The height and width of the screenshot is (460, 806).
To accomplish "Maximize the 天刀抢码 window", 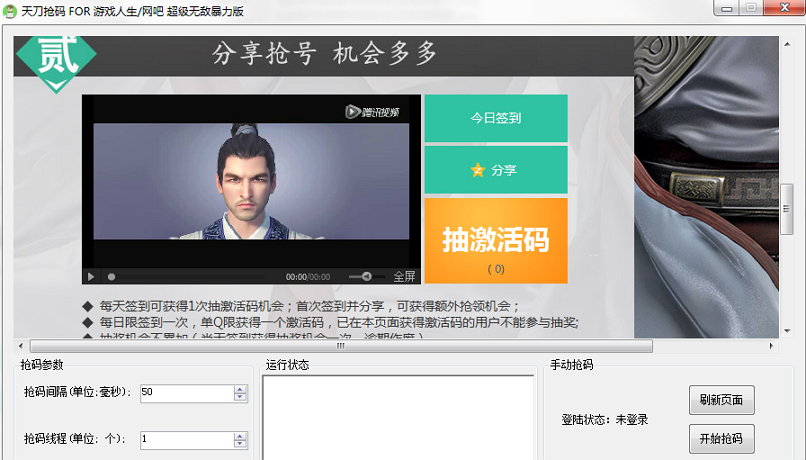I will (751, 8).
